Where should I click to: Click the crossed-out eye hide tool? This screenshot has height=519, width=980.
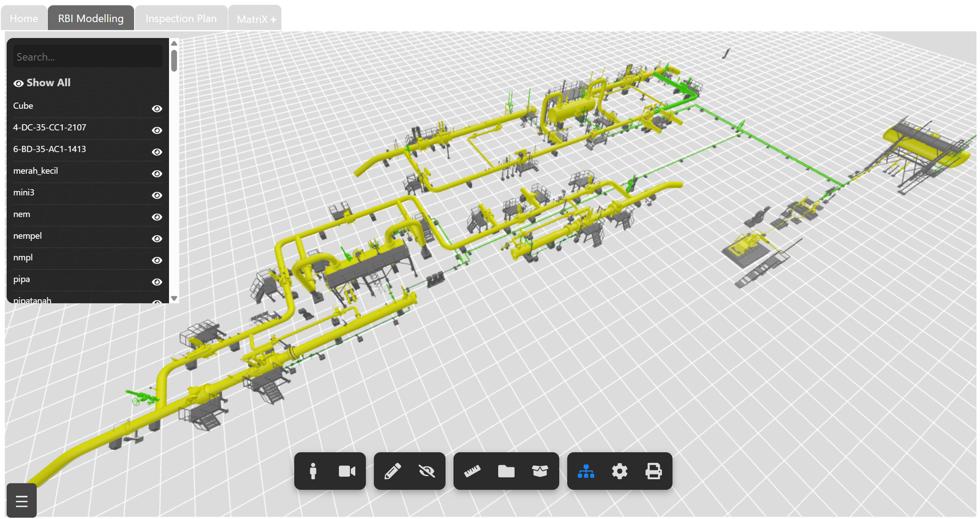426,471
